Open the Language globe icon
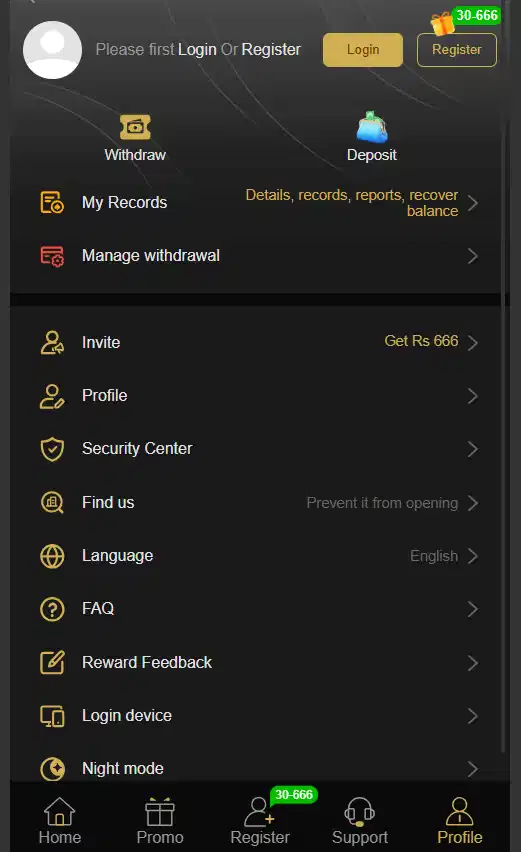The width and height of the screenshot is (521, 852). point(52,556)
